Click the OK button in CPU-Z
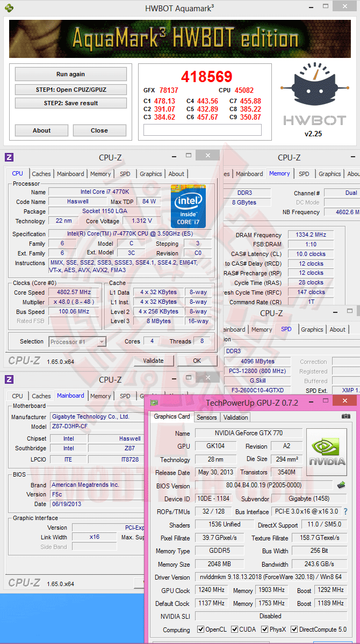 tap(197, 361)
